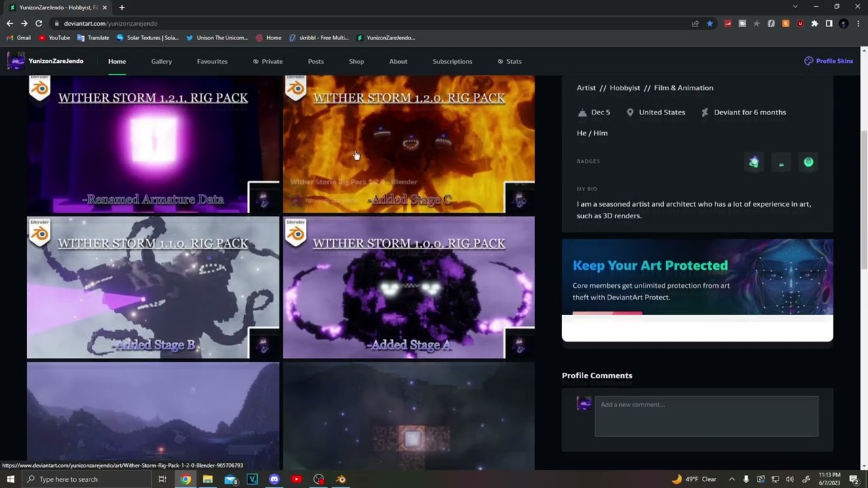Screen dimensions: 868x488
Task: Click the Profile Skins button
Action: 829,61
